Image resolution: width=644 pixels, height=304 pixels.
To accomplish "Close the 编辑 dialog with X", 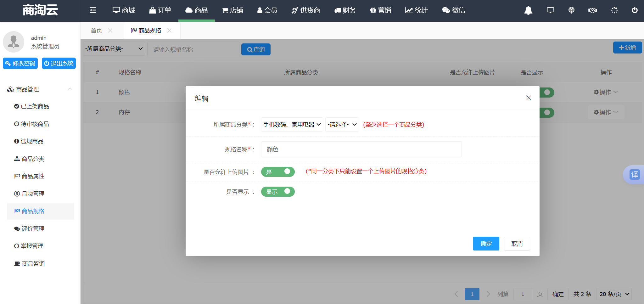I will pos(529,98).
